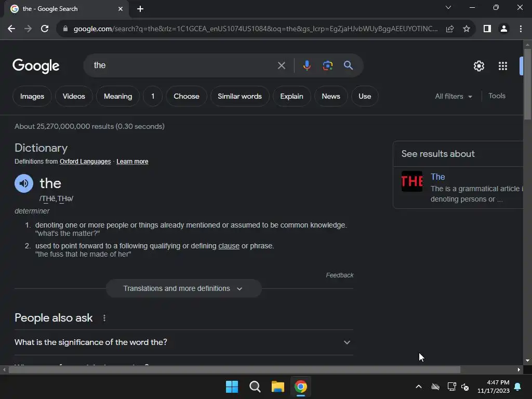
Task: Click the muted volume tray icon
Action: [x=465, y=387]
